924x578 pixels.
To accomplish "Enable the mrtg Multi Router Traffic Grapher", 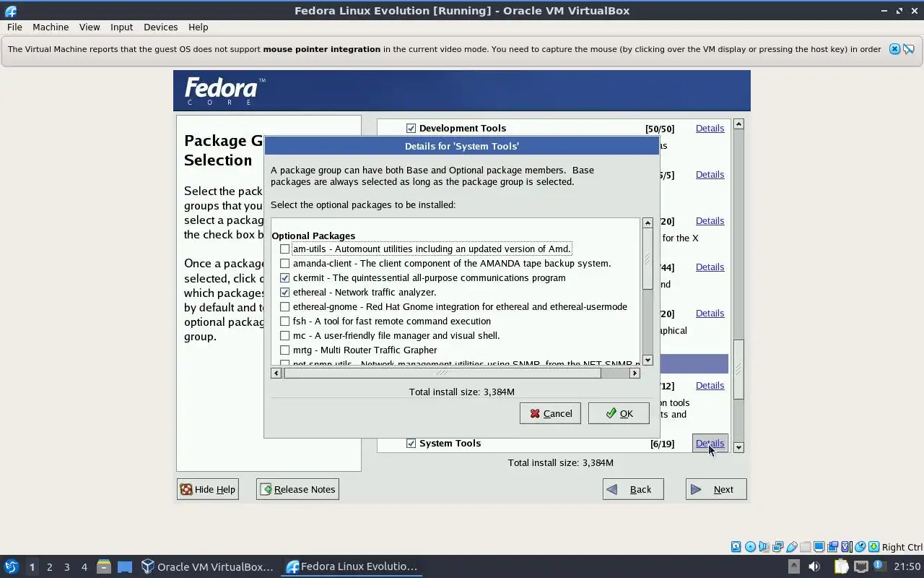I will point(285,350).
